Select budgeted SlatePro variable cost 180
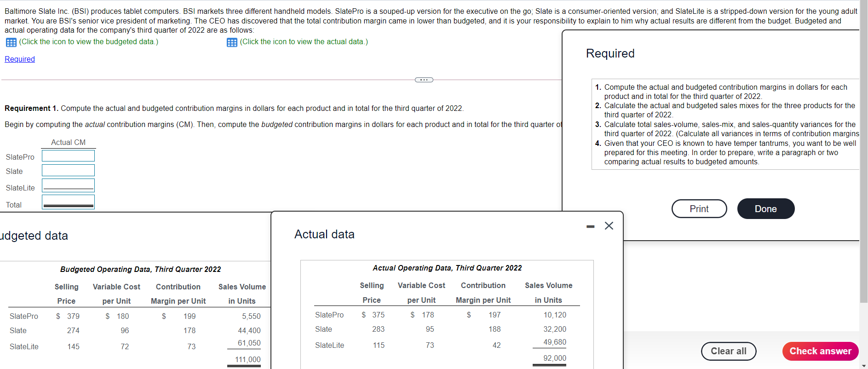The width and height of the screenshot is (868, 369). (123, 316)
